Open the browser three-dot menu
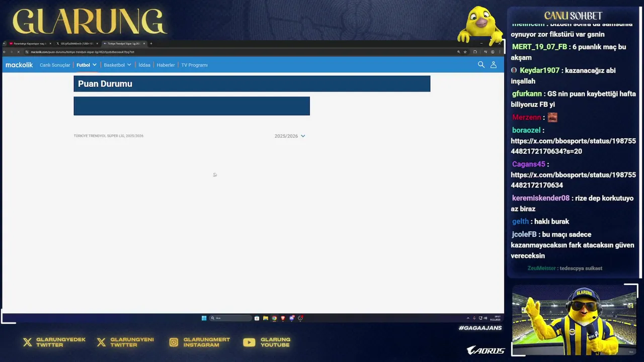This screenshot has width=644, height=362. 500,52
